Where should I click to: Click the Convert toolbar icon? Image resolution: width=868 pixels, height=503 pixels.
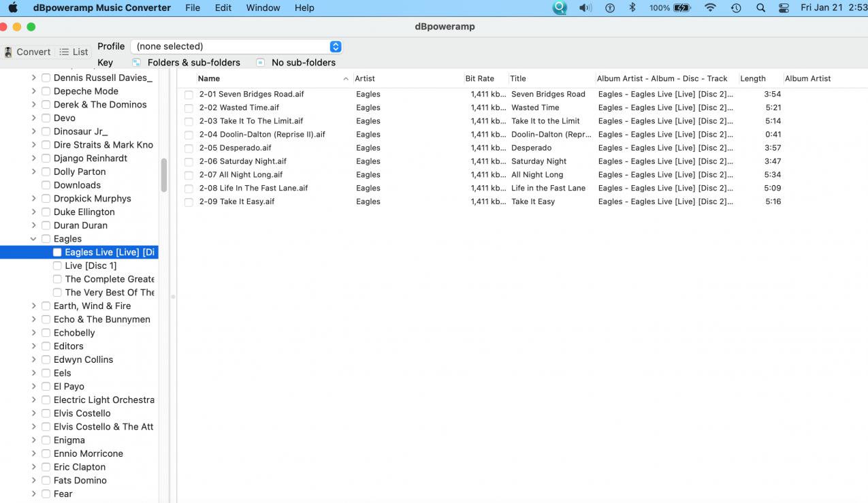pyautogui.click(x=27, y=52)
